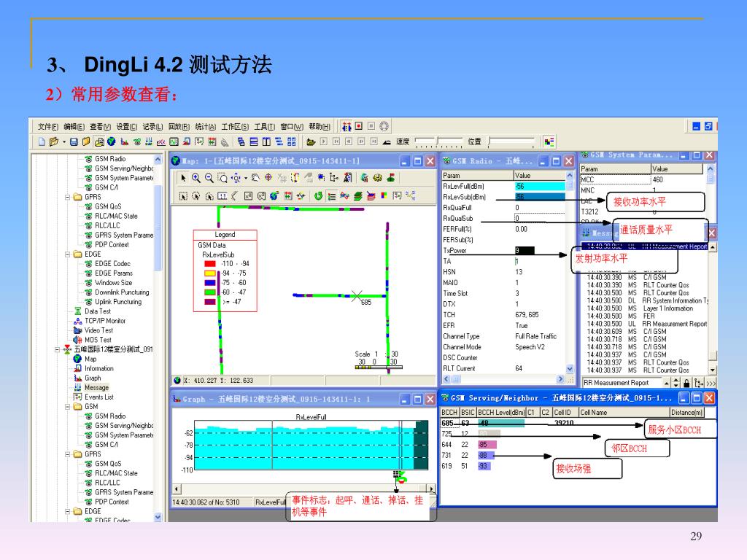Image resolution: width=747 pixels, height=560 pixels.
Task: Click the Value column header in GSM System Param window
Action: (x=676, y=169)
